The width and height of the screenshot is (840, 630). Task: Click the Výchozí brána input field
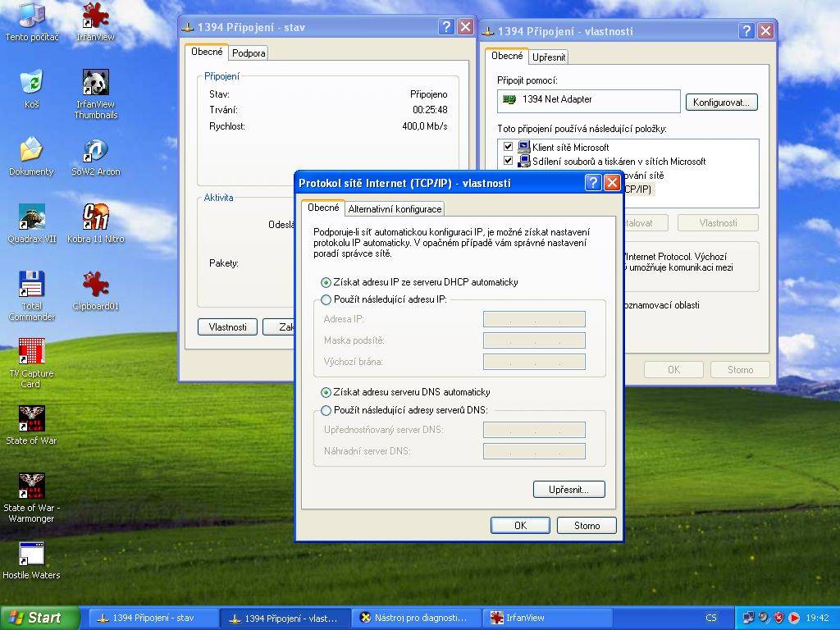click(x=534, y=362)
